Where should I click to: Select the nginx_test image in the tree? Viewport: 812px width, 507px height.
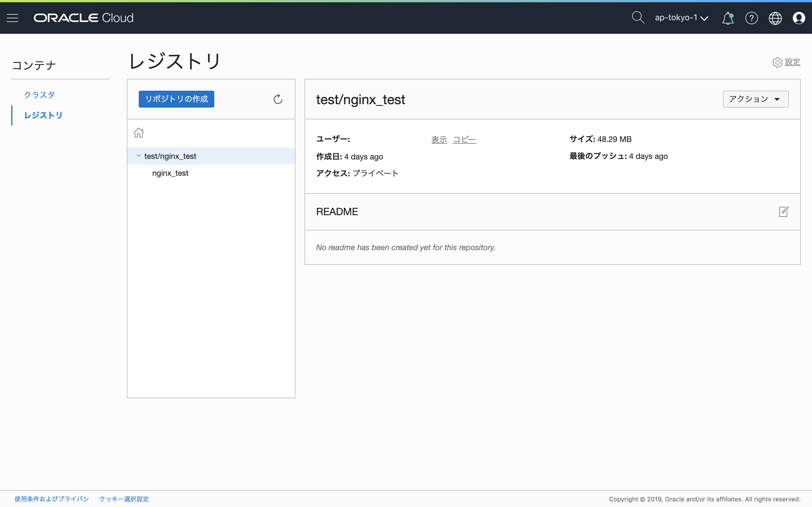click(x=171, y=173)
